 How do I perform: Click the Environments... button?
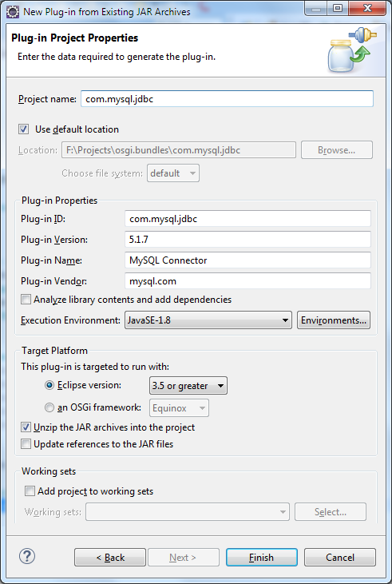[334, 320]
